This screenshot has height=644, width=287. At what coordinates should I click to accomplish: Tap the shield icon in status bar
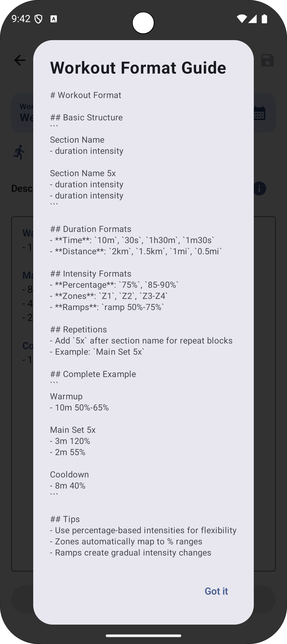[x=39, y=19]
